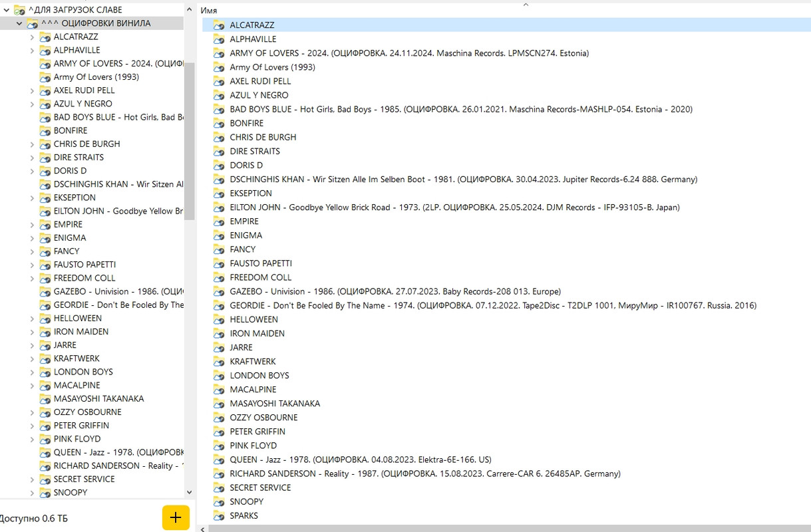Viewport: 811px width, 532px height.
Task: Click folder icon of PINK FLOYD in file list
Action: click(x=219, y=446)
